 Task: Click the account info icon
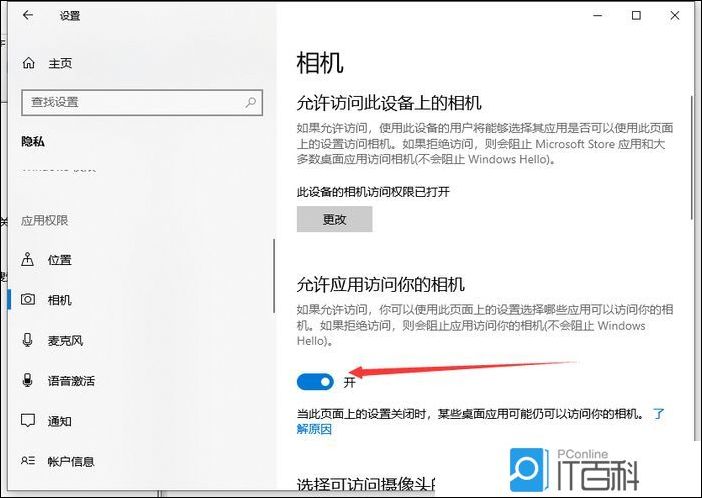point(28,460)
